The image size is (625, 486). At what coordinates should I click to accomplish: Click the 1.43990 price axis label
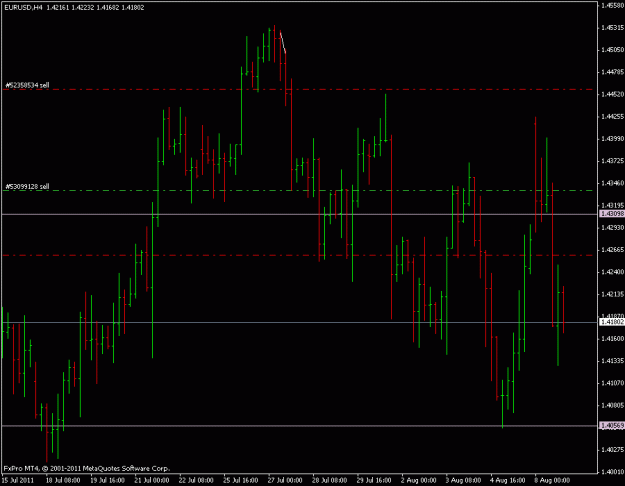612,139
